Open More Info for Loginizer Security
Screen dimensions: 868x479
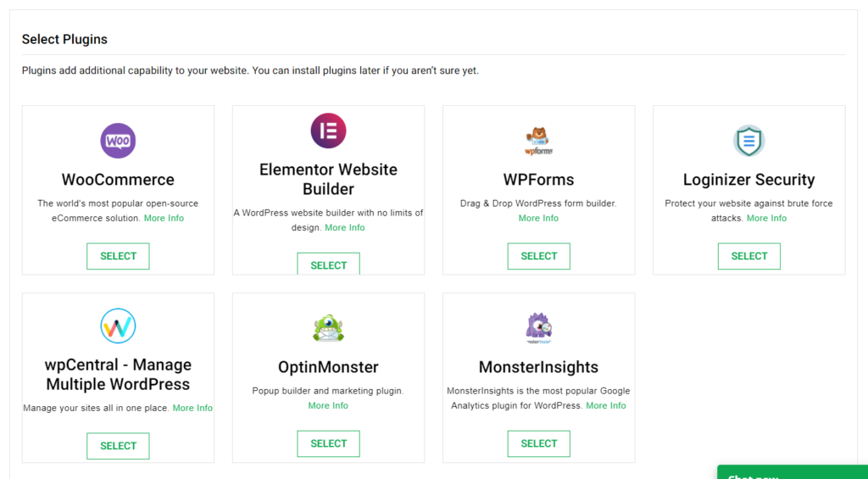point(766,218)
